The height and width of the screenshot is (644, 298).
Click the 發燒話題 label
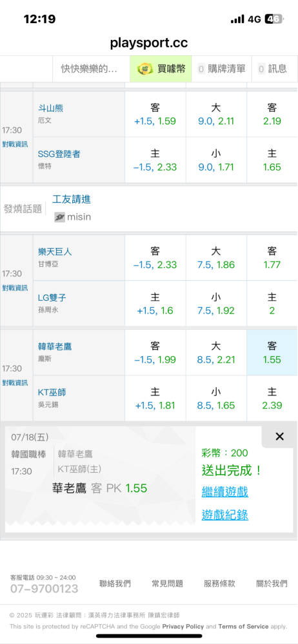(x=23, y=209)
